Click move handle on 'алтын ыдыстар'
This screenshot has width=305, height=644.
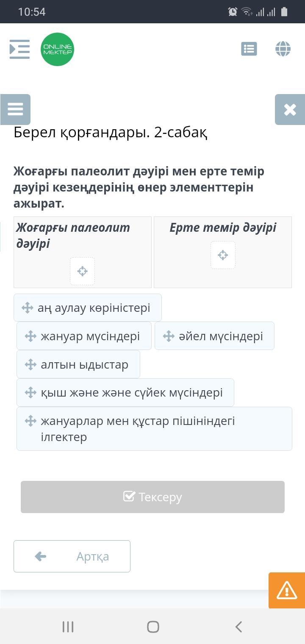coord(30,364)
